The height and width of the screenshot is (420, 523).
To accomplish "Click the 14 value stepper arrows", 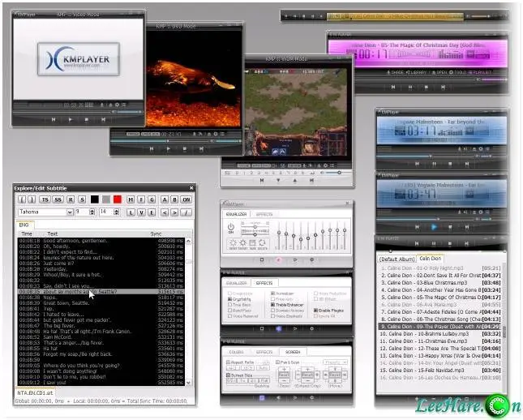I will click(117, 212).
